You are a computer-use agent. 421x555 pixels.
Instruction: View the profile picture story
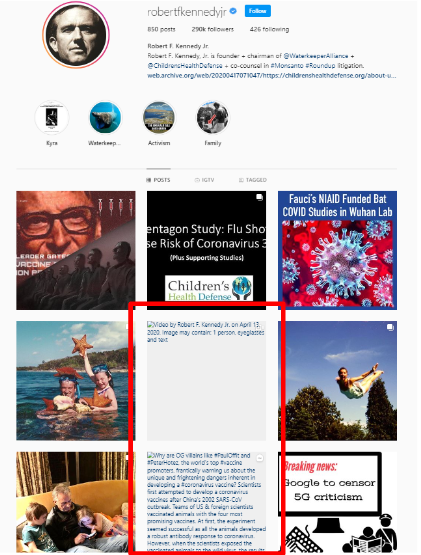(x=76, y=35)
